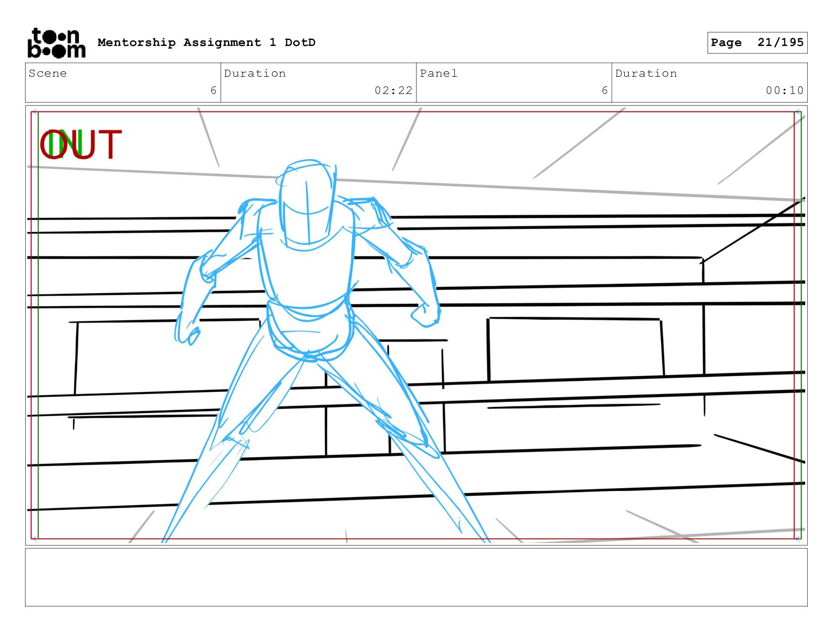Click the large rectangular window in background right

(x=575, y=349)
